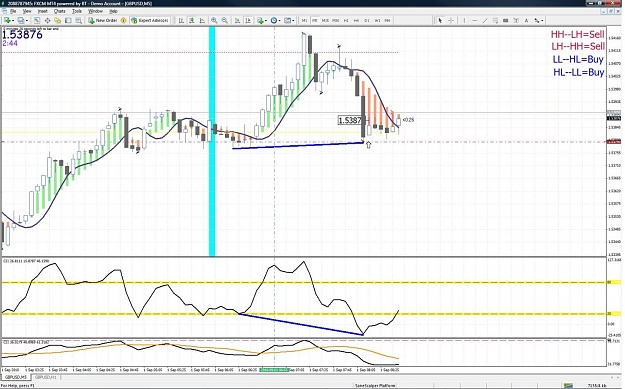Select the D1 timeframe
The width and height of the screenshot is (625, 389).
(367, 20)
